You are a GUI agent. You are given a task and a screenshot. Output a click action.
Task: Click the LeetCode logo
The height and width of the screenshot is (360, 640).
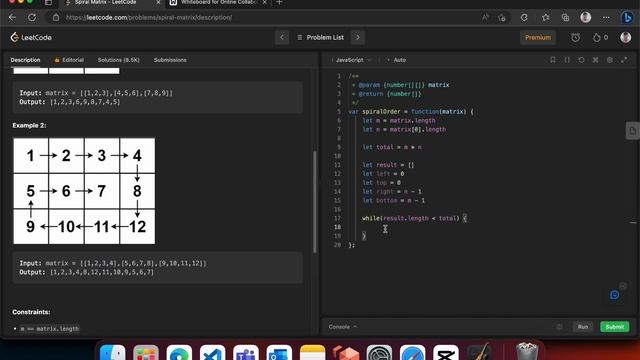(31, 38)
